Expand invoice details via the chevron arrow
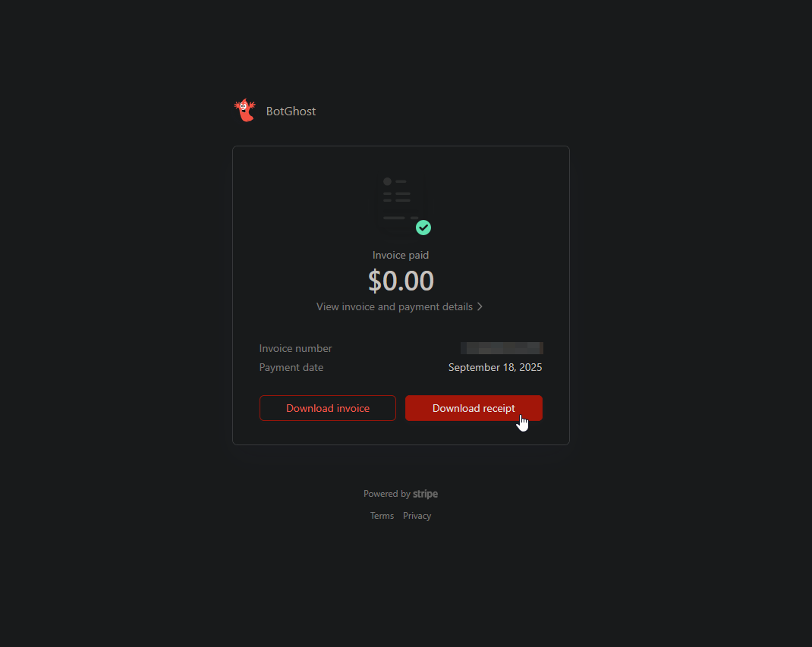812x647 pixels. coord(480,306)
